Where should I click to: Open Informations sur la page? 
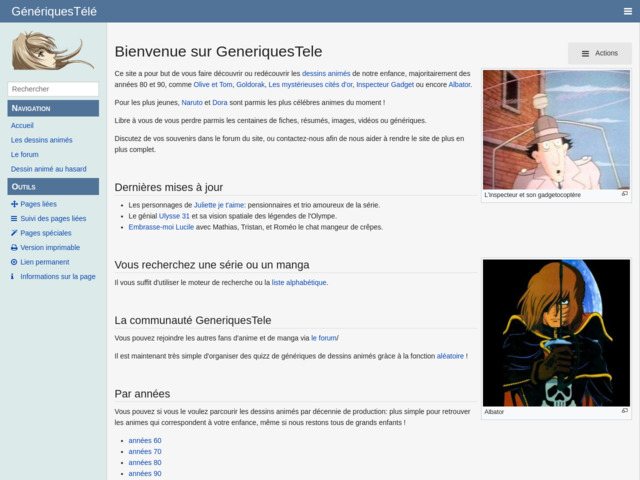pos(57,276)
